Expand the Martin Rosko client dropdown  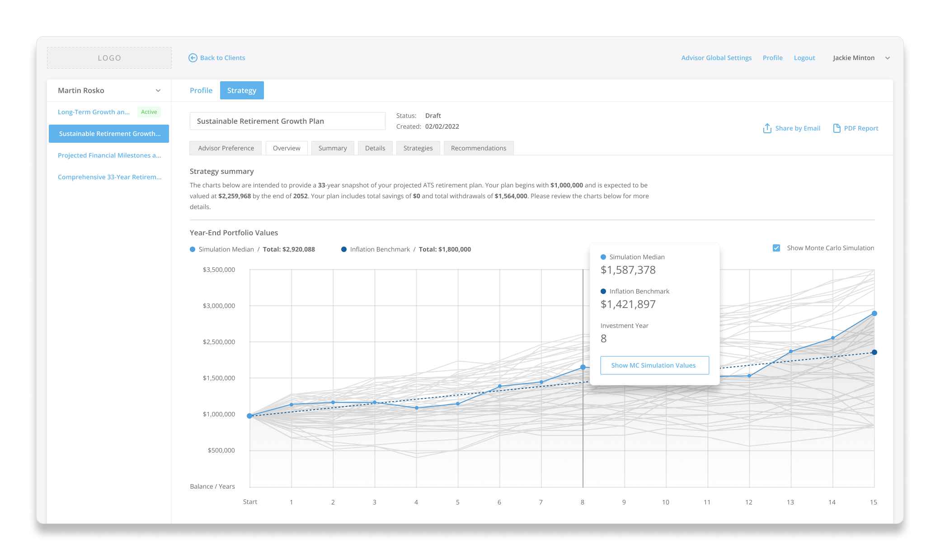pos(158,90)
